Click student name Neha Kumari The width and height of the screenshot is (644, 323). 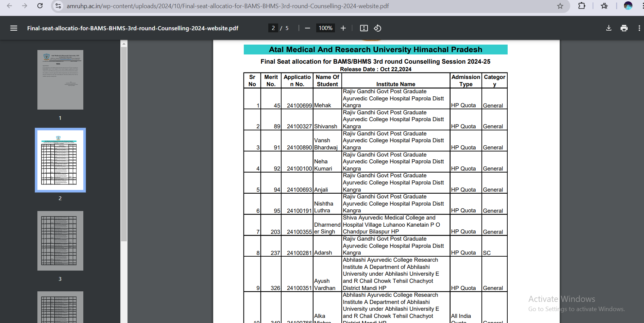(323, 165)
